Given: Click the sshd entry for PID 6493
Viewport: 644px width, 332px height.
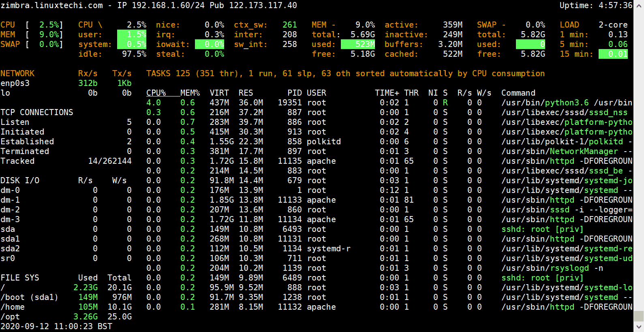Looking at the screenshot, I should (x=543, y=229).
